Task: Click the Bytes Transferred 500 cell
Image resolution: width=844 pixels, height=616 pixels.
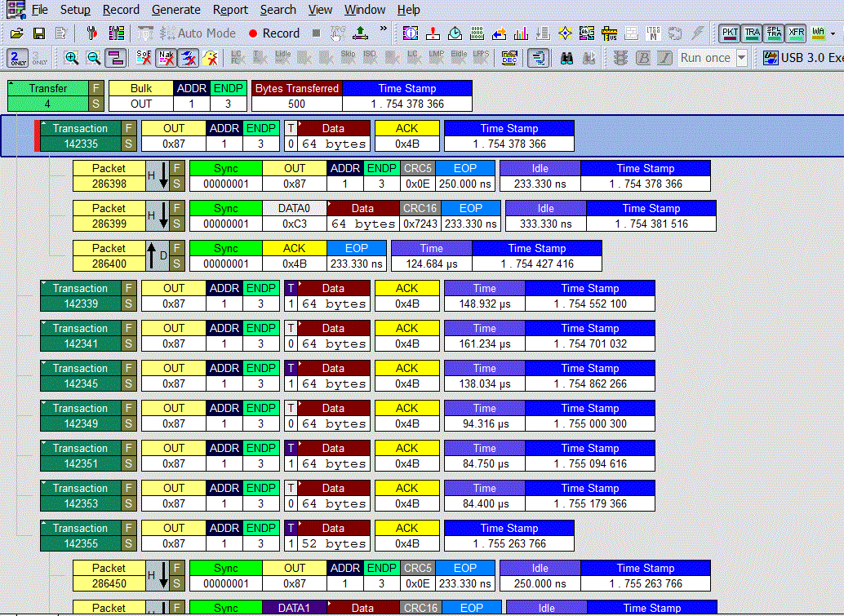Action: pyautogui.click(x=296, y=96)
